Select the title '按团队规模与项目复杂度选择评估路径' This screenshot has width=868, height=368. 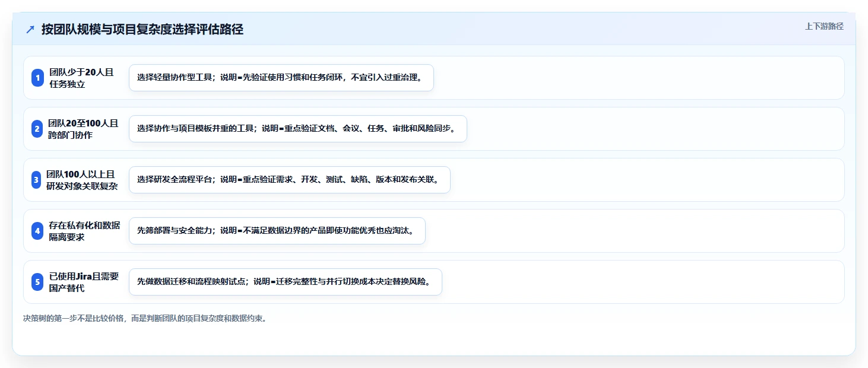(x=142, y=30)
